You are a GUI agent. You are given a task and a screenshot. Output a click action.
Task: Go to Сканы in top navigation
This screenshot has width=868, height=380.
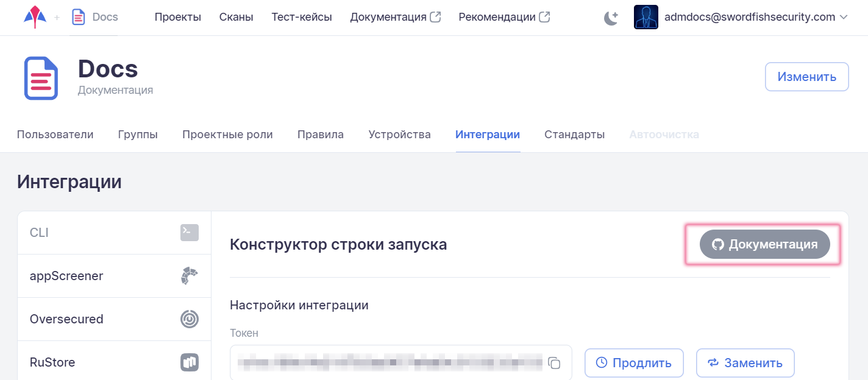tap(236, 17)
